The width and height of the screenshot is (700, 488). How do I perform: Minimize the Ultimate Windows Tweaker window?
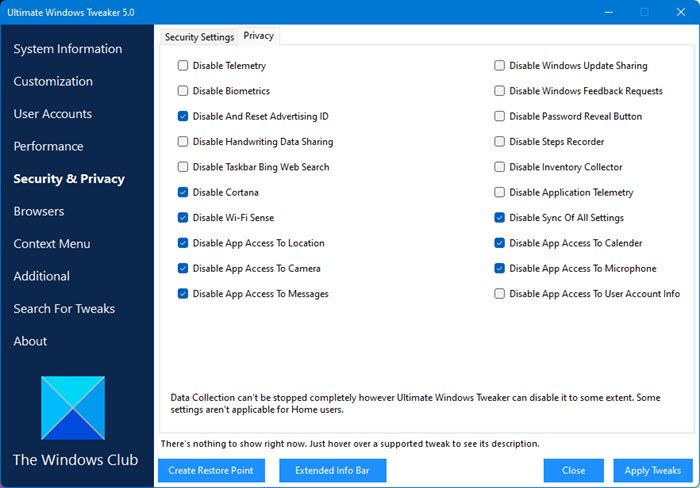(x=608, y=12)
